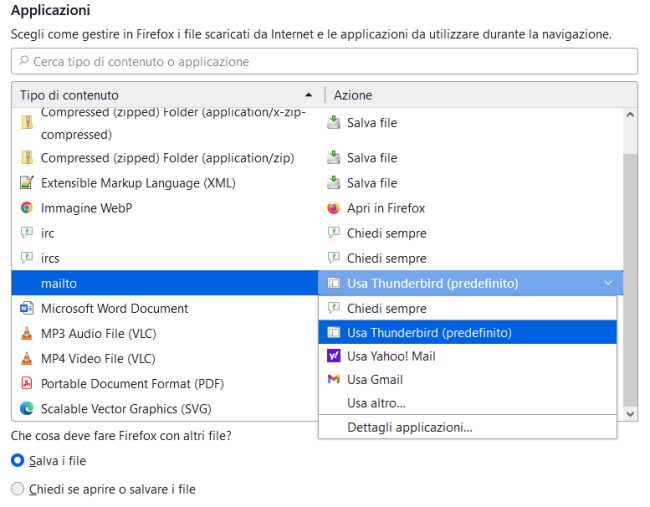Click the Gmail icon in dropdown
The width and height of the screenshot is (650, 507).
coord(334,379)
